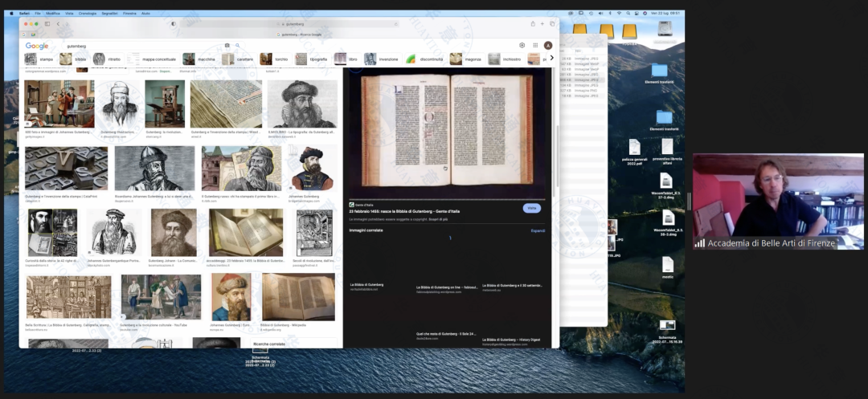
Task: Click the 'Visita' button in preview panel
Action: pos(531,208)
